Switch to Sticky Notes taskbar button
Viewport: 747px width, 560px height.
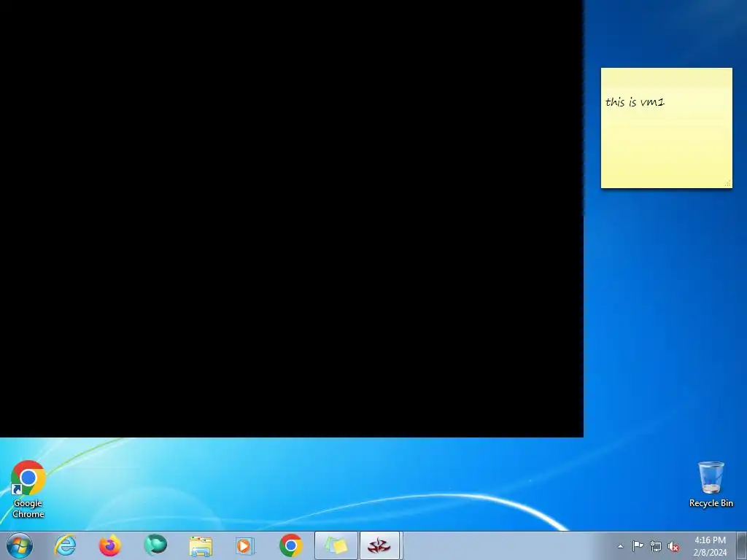(x=336, y=545)
